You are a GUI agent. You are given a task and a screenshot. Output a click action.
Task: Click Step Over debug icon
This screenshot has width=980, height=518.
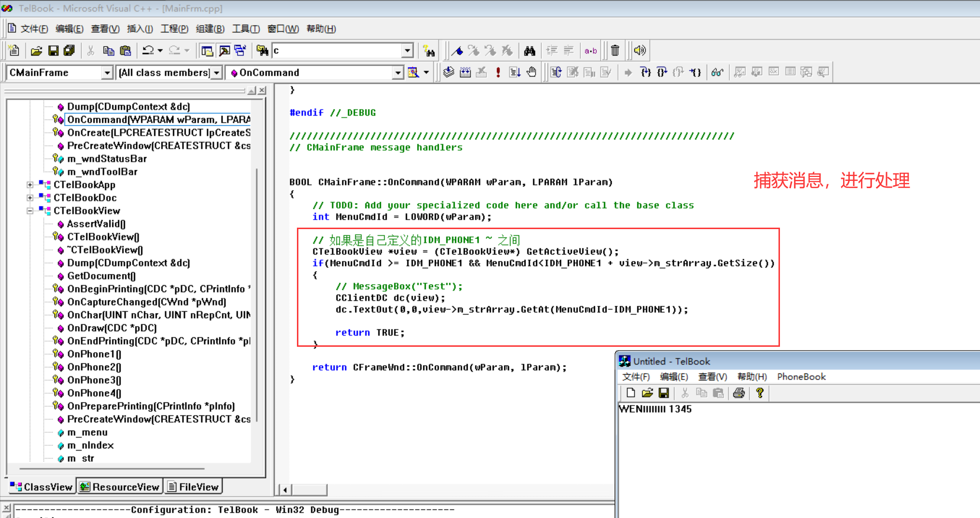click(662, 72)
